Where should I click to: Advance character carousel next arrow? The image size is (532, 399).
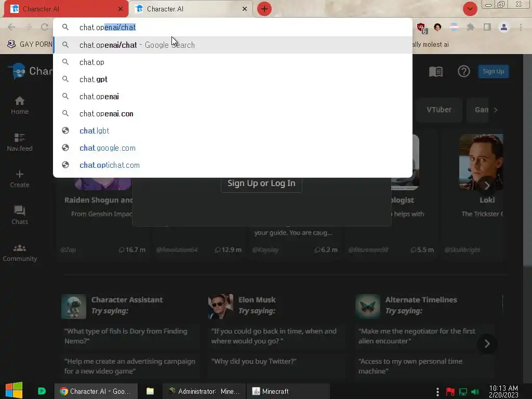pyautogui.click(x=487, y=185)
